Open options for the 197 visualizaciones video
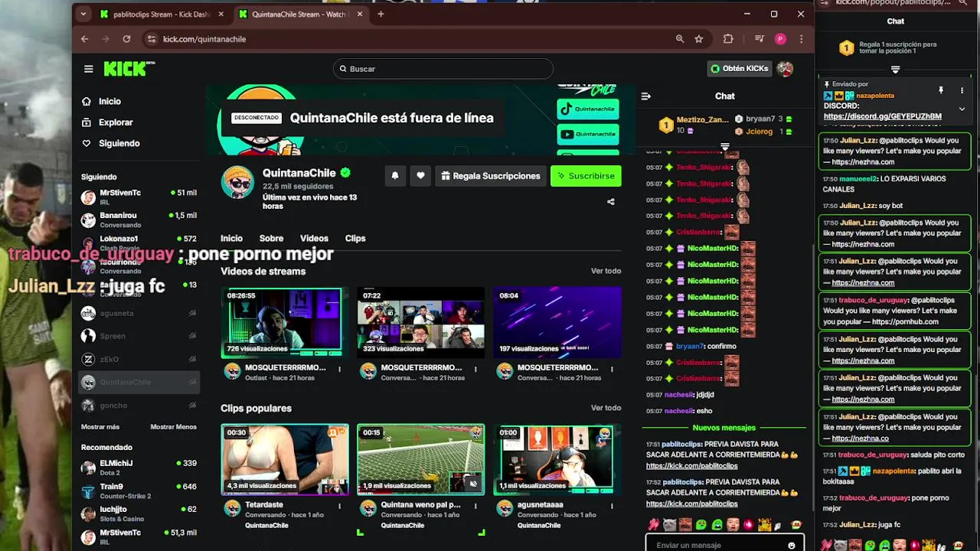The height and width of the screenshot is (551, 980). [x=612, y=369]
